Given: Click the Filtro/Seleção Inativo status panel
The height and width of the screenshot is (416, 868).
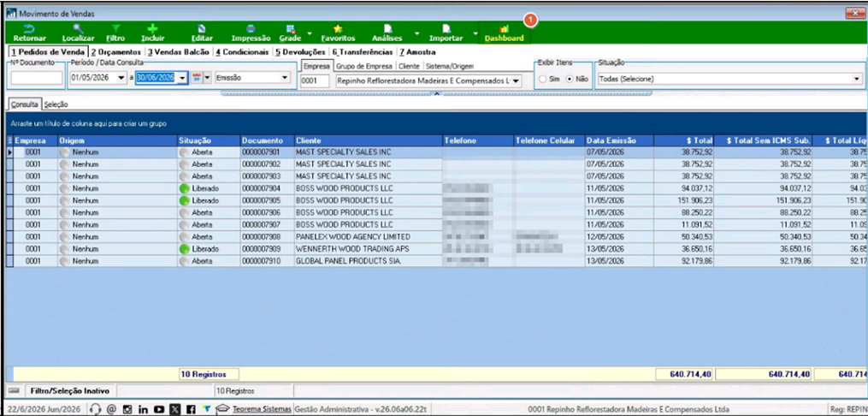Looking at the screenshot, I should (69, 390).
